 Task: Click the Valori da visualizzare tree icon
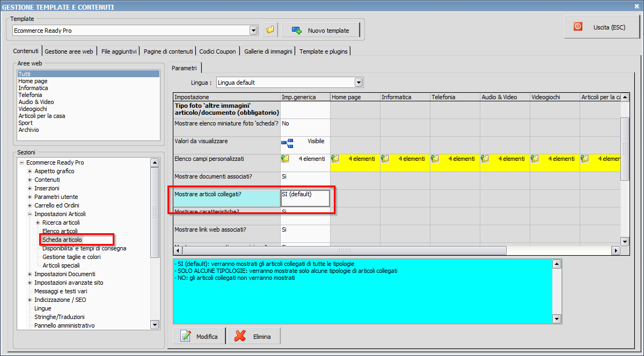pyautogui.click(x=288, y=143)
